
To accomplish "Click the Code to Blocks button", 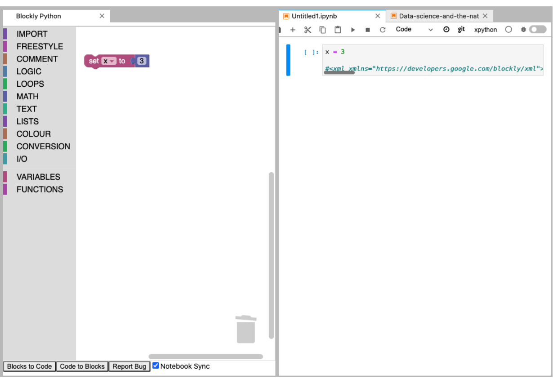I will [82, 366].
